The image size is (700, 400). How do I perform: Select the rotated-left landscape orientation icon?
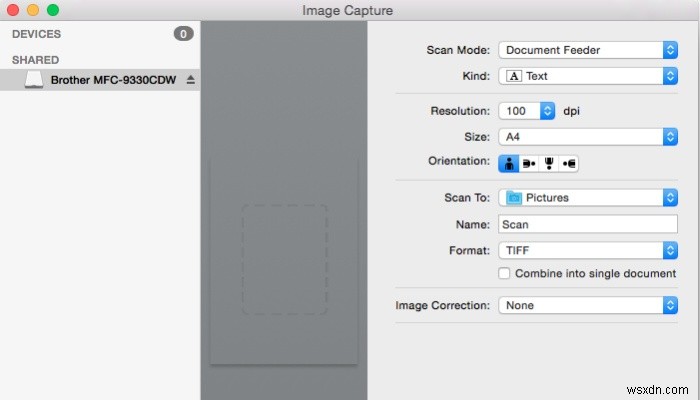[529, 164]
